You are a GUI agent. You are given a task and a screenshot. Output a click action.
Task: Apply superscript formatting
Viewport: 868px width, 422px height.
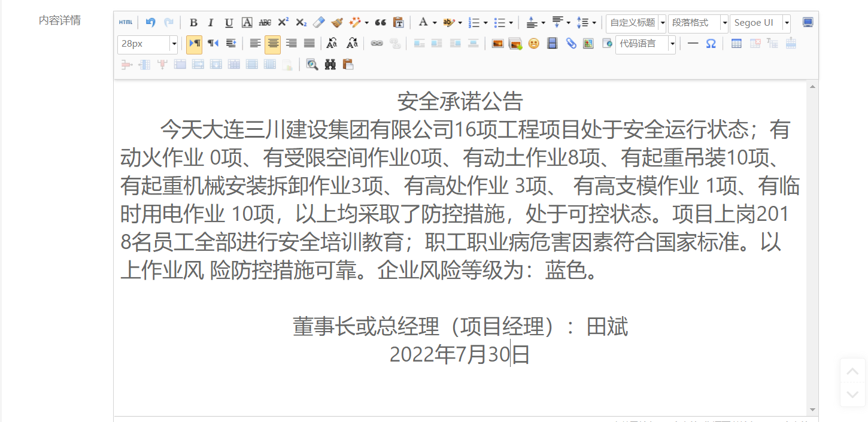pyautogui.click(x=283, y=23)
